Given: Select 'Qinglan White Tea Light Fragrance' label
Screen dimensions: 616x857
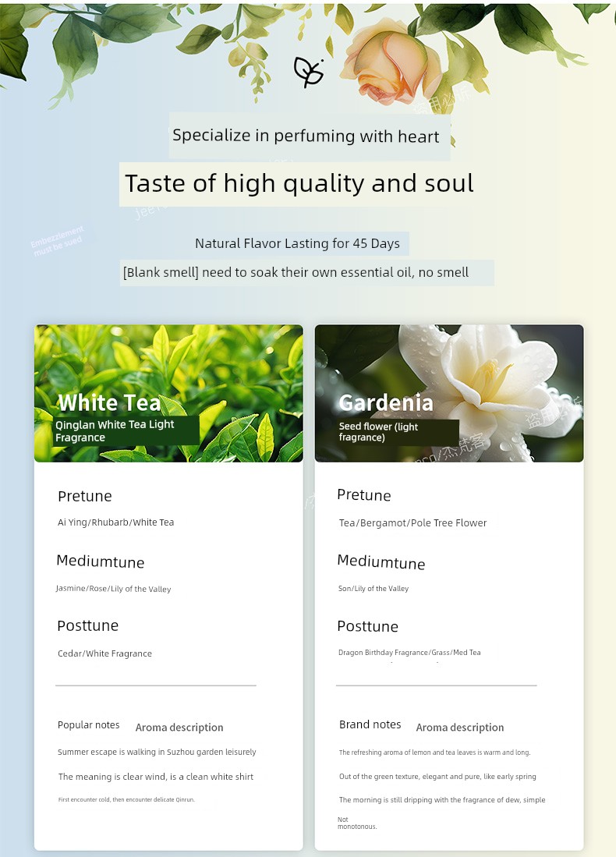Looking at the screenshot, I should [115, 430].
